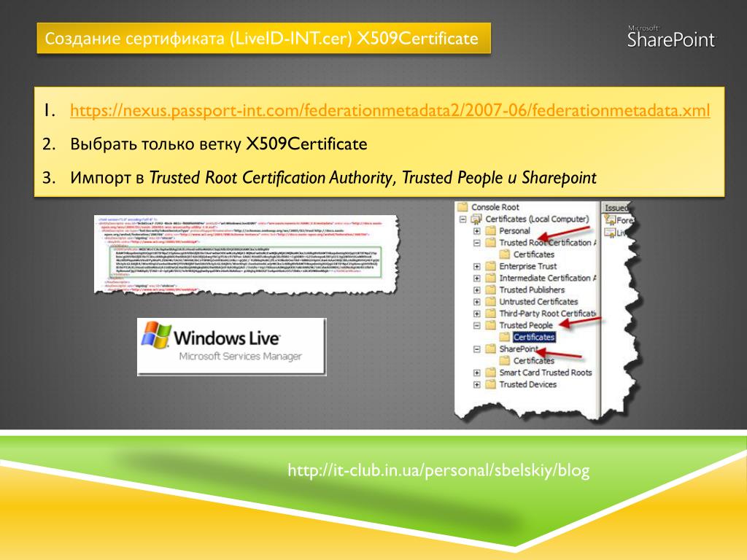
Task: Click the Console Root folder icon
Action: [x=462, y=207]
